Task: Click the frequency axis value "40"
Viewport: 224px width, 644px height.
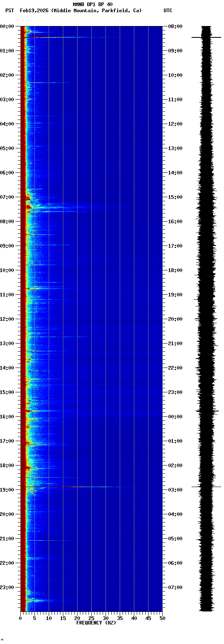Action: pos(134,618)
